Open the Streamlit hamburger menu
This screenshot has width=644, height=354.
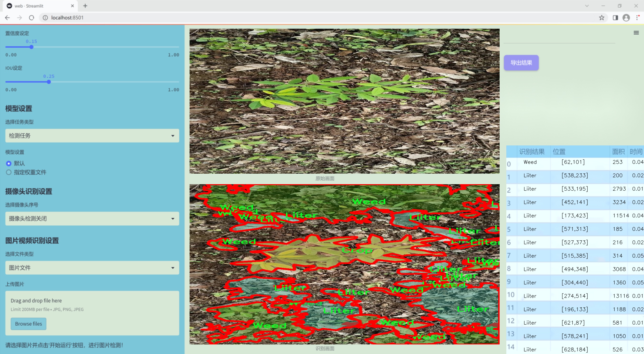pyautogui.click(x=636, y=33)
